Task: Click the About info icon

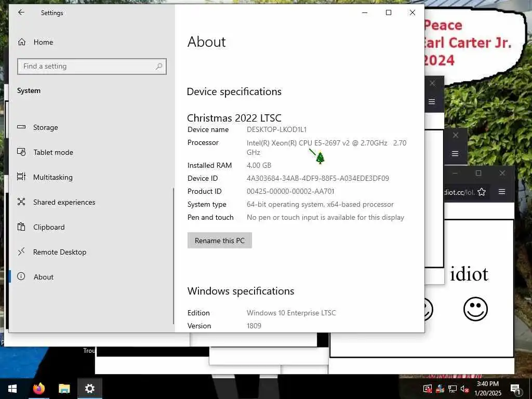Action: coord(21,276)
